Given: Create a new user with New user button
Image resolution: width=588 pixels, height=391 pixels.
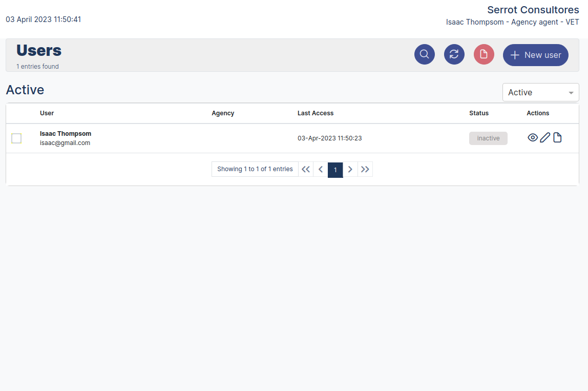Looking at the screenshot, I should tap(535, 55).
